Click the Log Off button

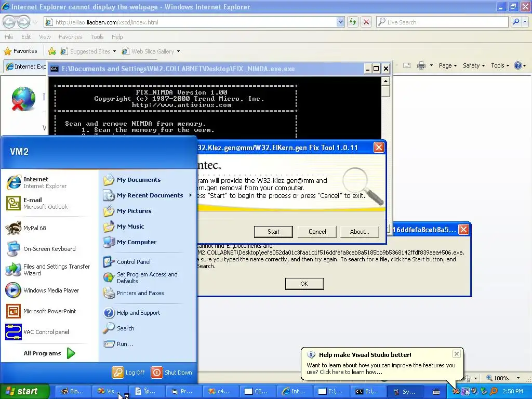[x=129, y=373]
